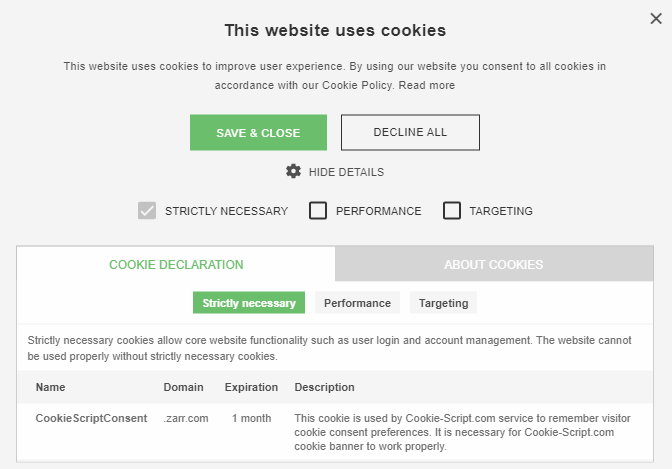Toggle the Strictly Necessary checkbox
This screenshot has height=469, width=672.
(x=147, y=210)
